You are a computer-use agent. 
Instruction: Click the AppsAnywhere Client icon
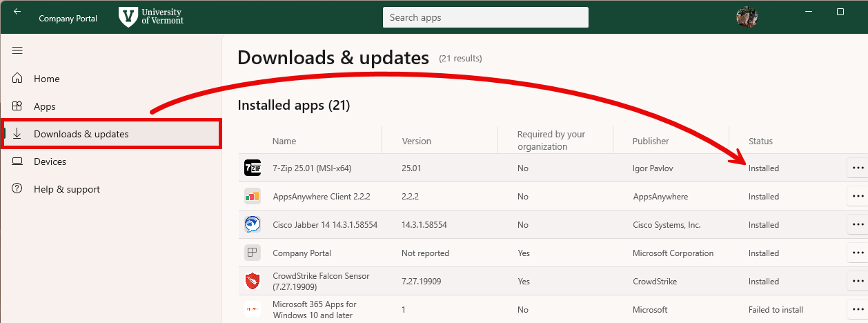pyautogui.click(x=253, y=196)
